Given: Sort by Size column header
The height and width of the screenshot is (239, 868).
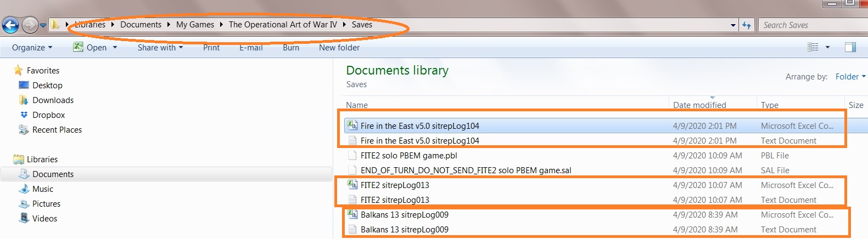Looking at the screenshot, I should coord(856,105).
